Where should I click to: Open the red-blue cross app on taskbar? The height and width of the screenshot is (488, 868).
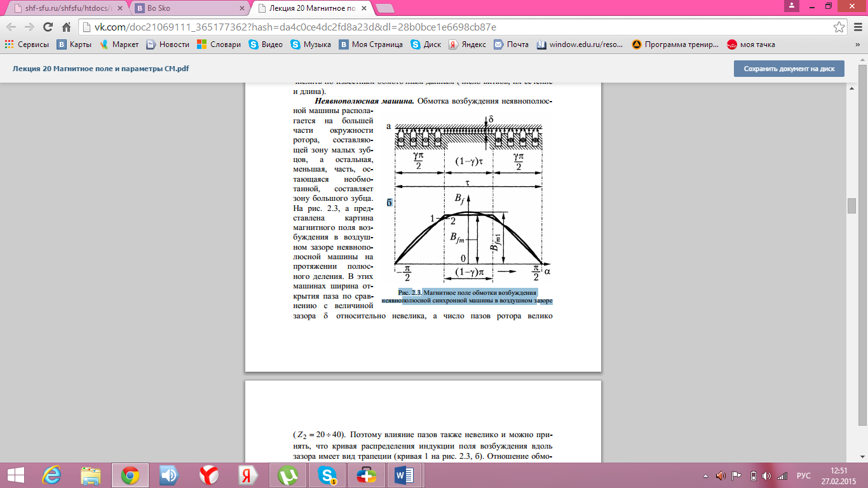(367, 475)
